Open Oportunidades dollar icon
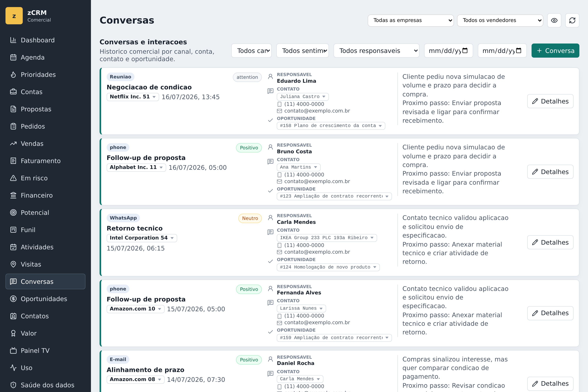Image resolution: width=588 pixels, height=392 pixels. pyautogui.click(x=13, y=299)
